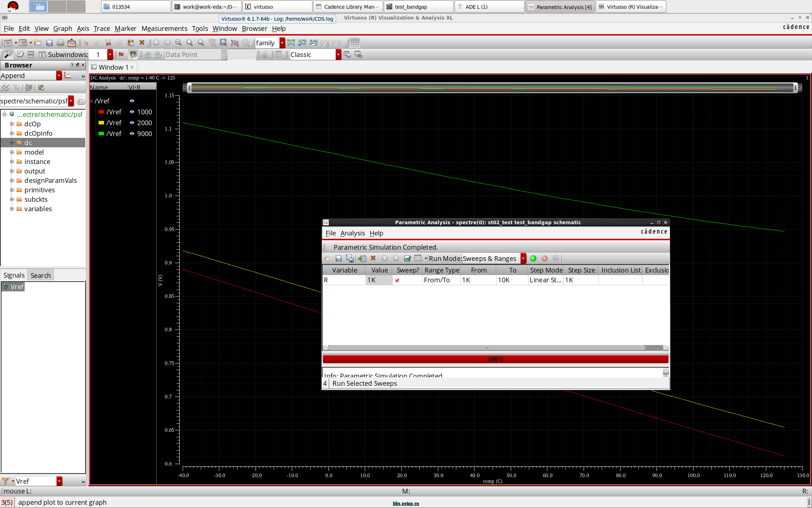Click the Range Type column header
Image resolution: width=812 pixels, height=508 pixels.
[x=442, y=270]
